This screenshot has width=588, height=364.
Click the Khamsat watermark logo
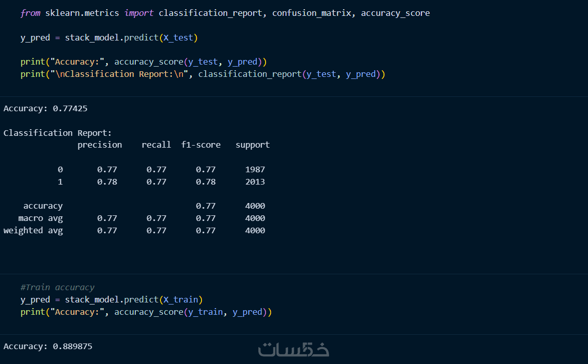point(293,349)
